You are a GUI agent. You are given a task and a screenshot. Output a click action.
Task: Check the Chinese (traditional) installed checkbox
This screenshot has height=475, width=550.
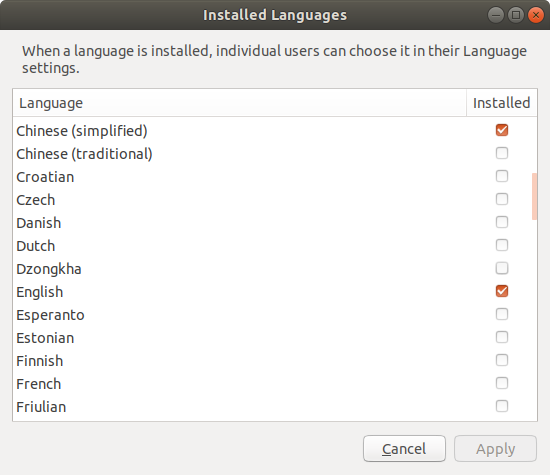[x=502, y=153]
